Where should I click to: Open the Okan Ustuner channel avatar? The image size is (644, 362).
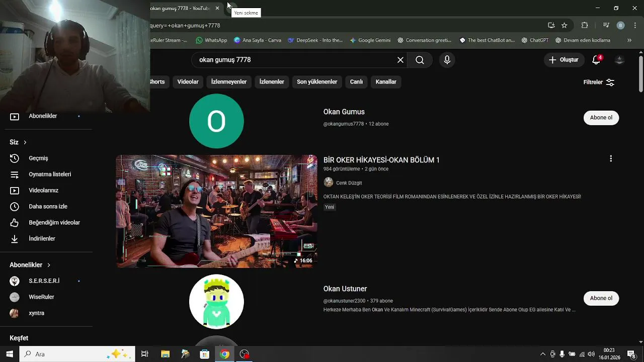point(216,301)
